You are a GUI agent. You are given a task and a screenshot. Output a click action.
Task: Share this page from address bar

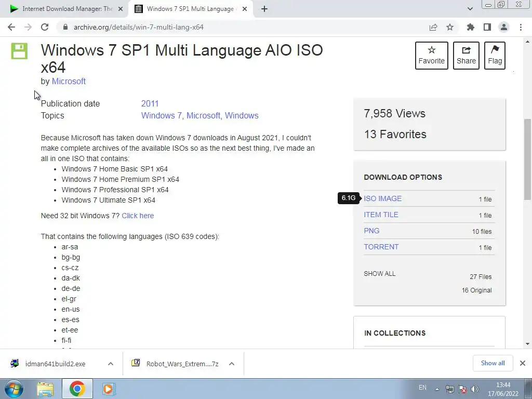[433, 27]
